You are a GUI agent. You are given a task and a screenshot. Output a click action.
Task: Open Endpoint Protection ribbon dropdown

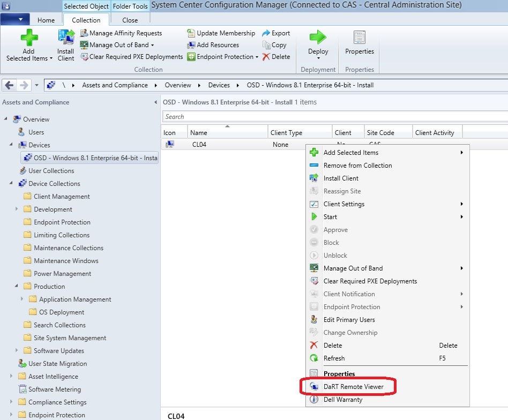click(223, 57)
